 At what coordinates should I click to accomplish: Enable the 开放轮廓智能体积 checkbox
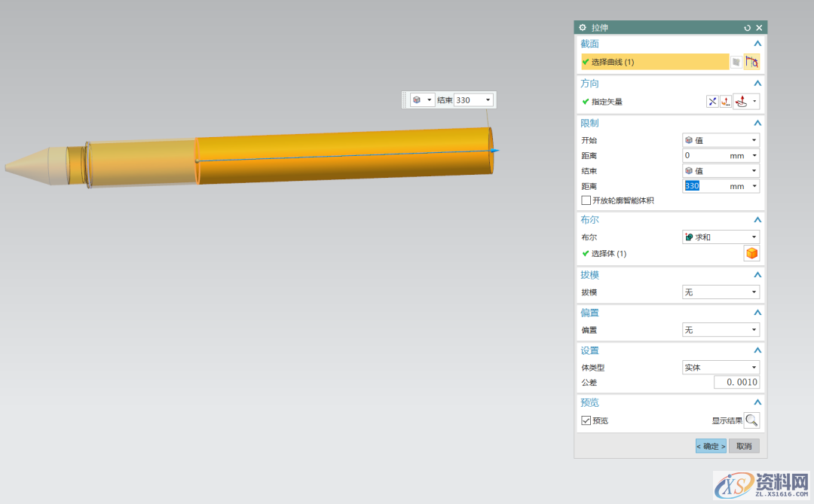tap(586, 200)
